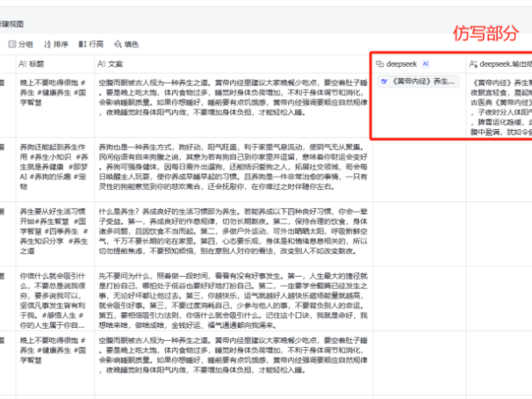The height and width of the screenshot is (399, 532).
Task: Open the 《黄帝内经》养生… chip in deepseek column
Action: (x=418, y=82)
